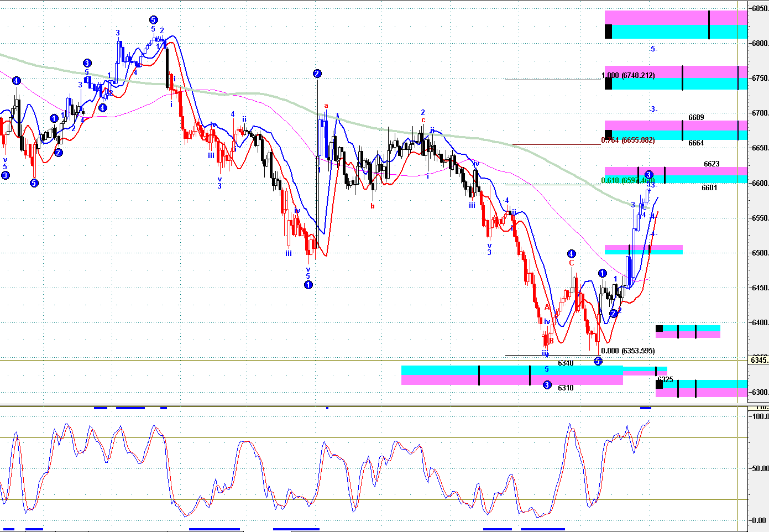Select the circled 2 marker atop the tall spike
769x532 pixels.
click(317, 74)
